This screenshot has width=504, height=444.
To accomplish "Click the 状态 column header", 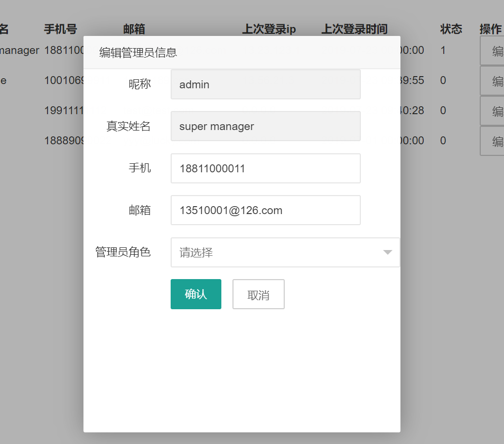I will coord(451,29).
